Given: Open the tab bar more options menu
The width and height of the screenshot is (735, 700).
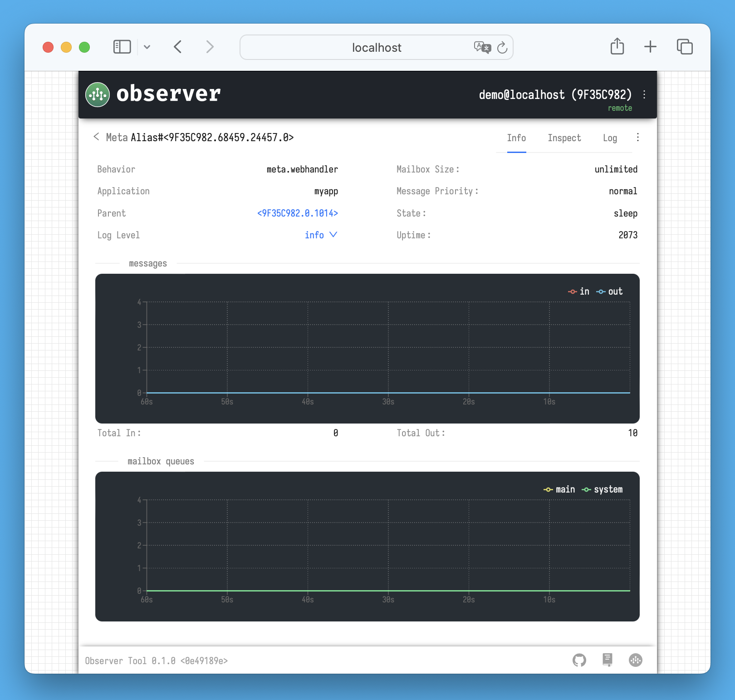Looking at the screenshot, I should [638, 138].
